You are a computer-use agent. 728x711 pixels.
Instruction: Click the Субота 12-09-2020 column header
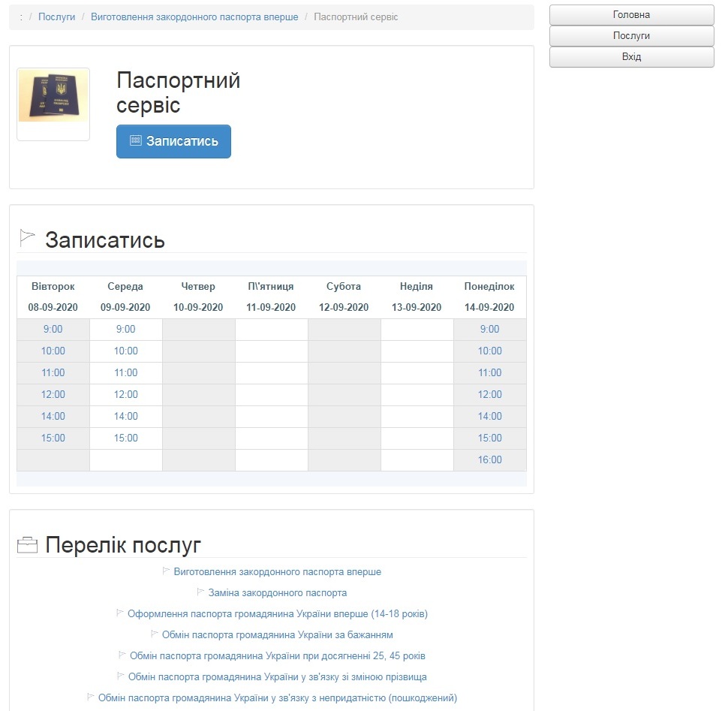[344, 297]
